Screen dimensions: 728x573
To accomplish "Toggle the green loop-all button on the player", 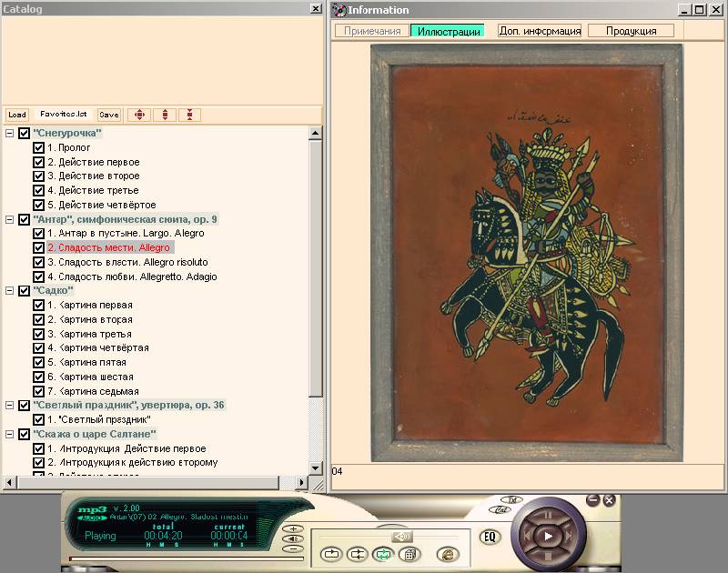I will 383,554.
